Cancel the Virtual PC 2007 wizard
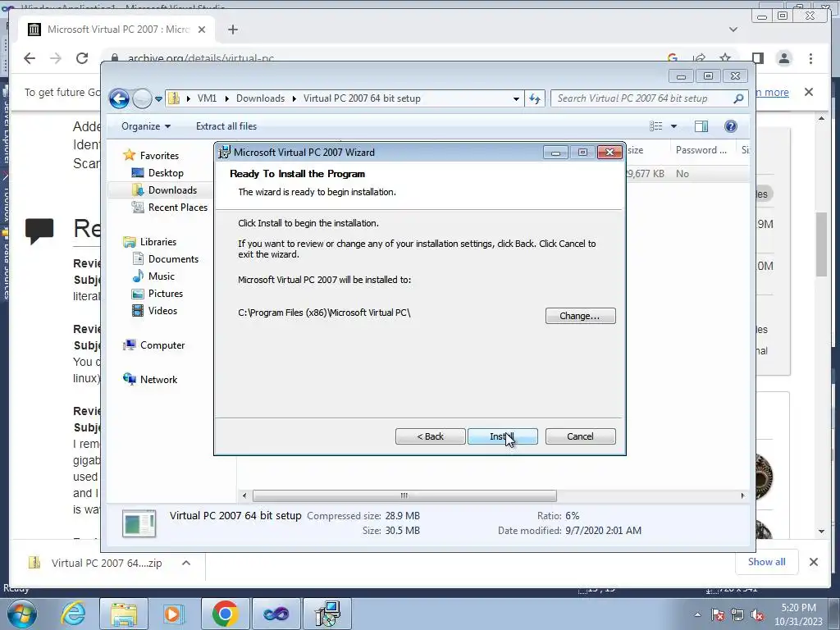The height and width of the screenshot is (630, 840). click(580, 436)
